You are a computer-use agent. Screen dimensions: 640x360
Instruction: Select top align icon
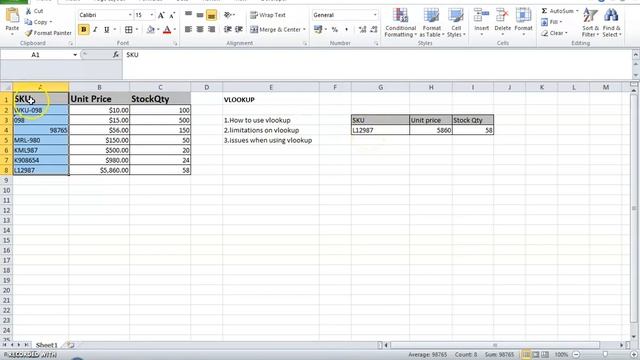point(188,15)
